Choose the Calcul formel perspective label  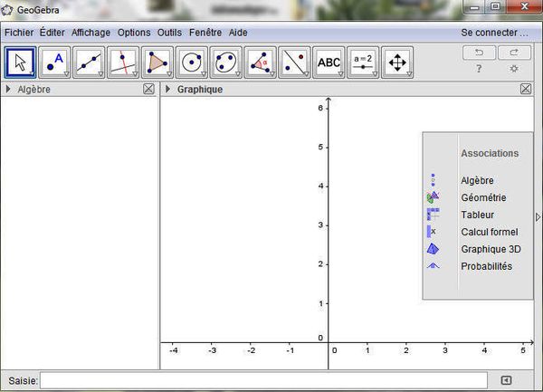click(490, 232)
